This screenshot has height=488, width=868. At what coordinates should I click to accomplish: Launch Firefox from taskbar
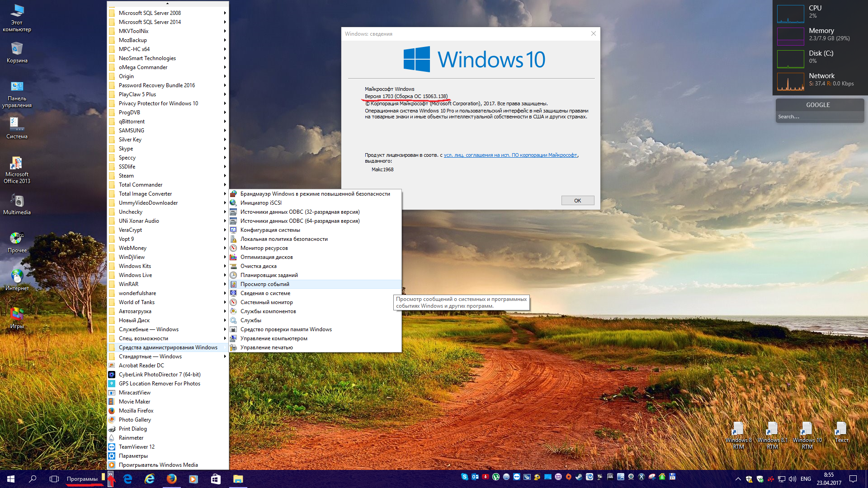(x=172, y=479)
